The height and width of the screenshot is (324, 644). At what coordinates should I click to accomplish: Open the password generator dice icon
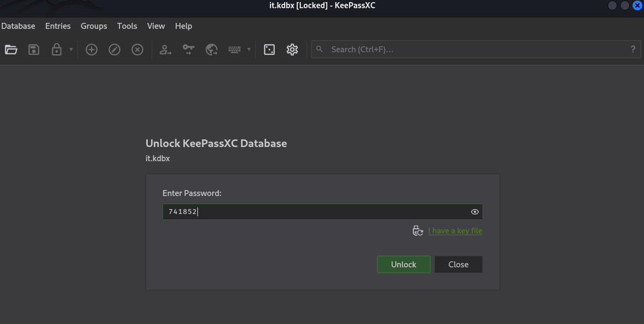tap(269, 50)
